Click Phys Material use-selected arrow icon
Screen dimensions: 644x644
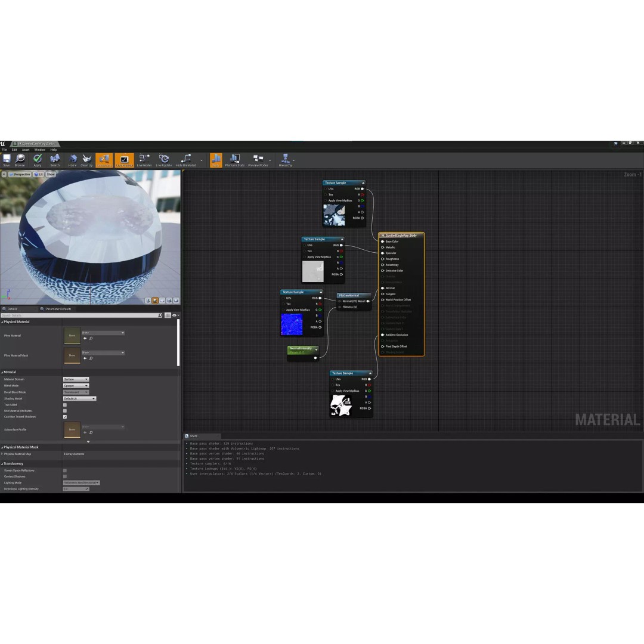(85, 339)
